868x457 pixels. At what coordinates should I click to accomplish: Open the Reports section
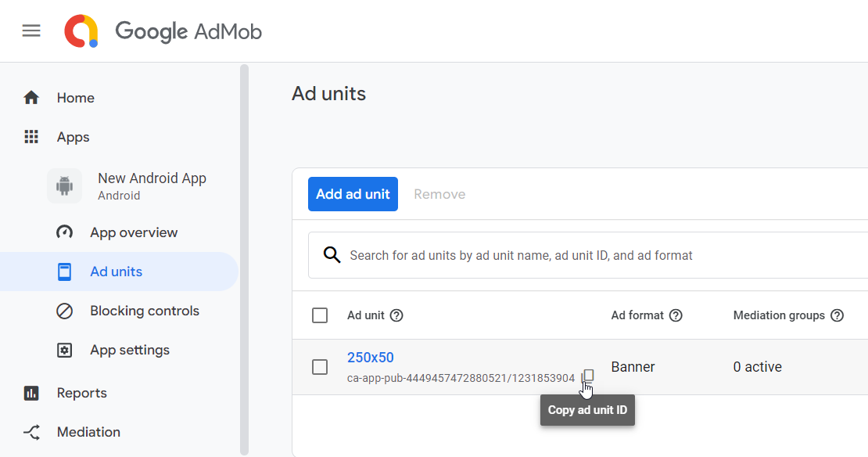coord(81,393)
